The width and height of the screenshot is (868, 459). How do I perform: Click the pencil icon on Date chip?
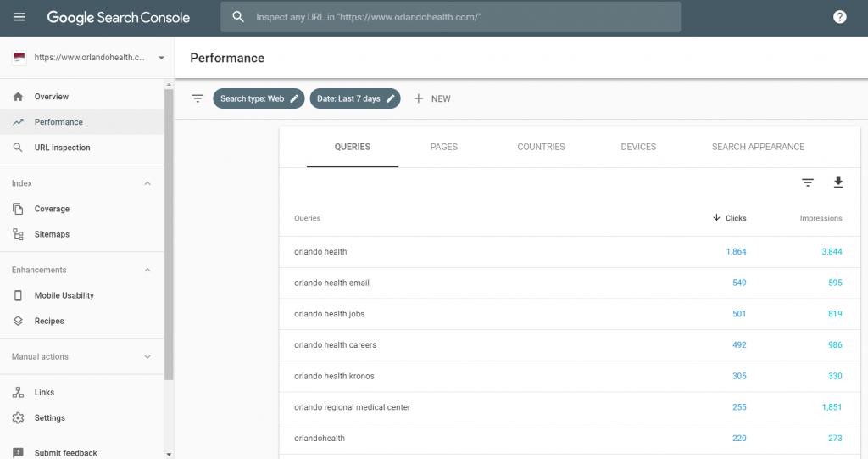point(390,98)
